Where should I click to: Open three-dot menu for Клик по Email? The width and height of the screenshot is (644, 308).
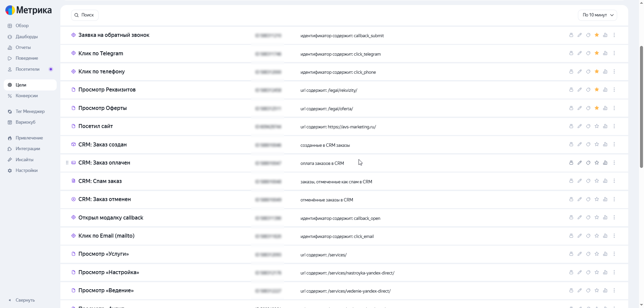click(614, 236)
